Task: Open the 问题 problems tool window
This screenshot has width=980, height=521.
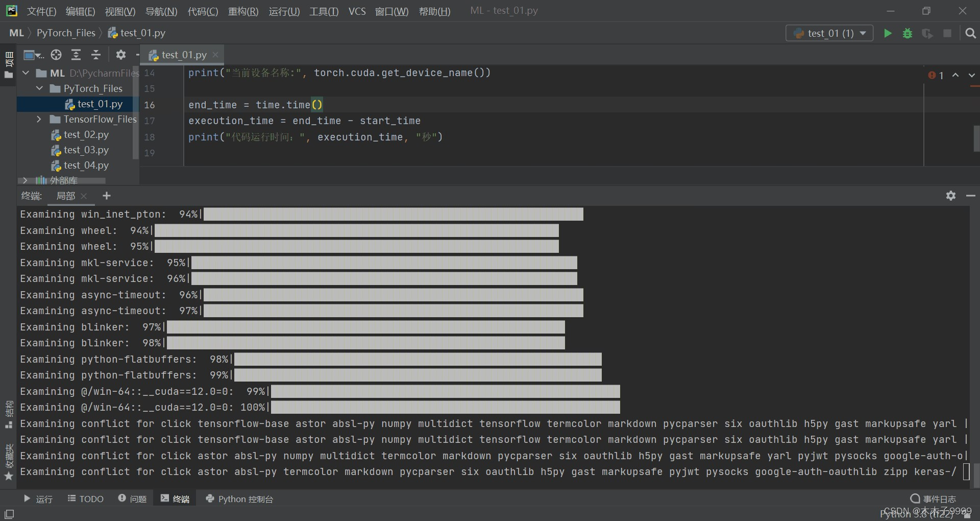Action: tap(132, 499)
